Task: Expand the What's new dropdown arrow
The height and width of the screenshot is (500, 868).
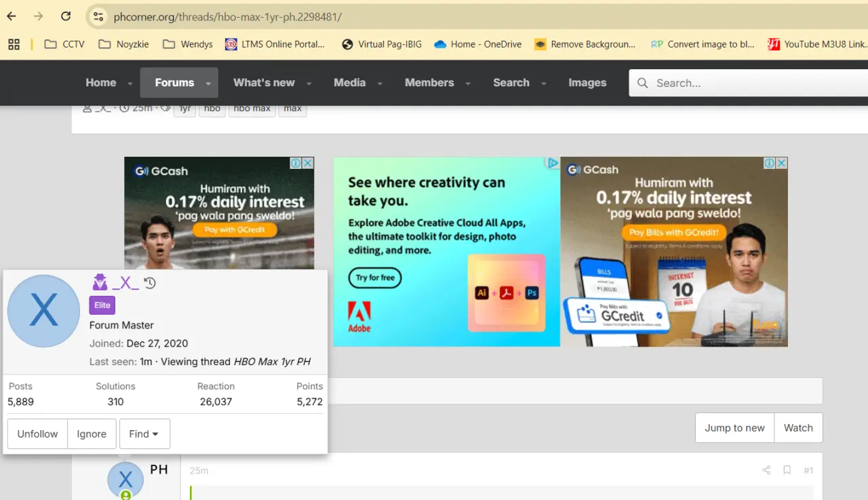Action: pos(309,83)
